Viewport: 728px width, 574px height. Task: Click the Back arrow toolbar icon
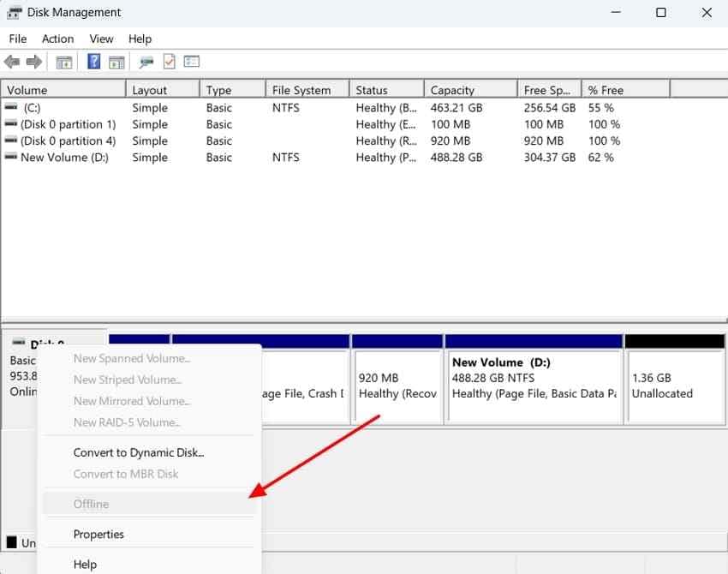coord(12,62)
